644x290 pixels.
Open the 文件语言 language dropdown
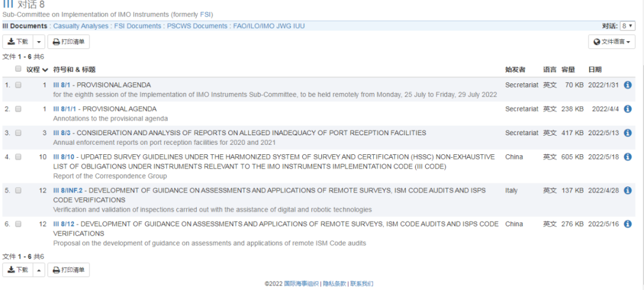612,42
